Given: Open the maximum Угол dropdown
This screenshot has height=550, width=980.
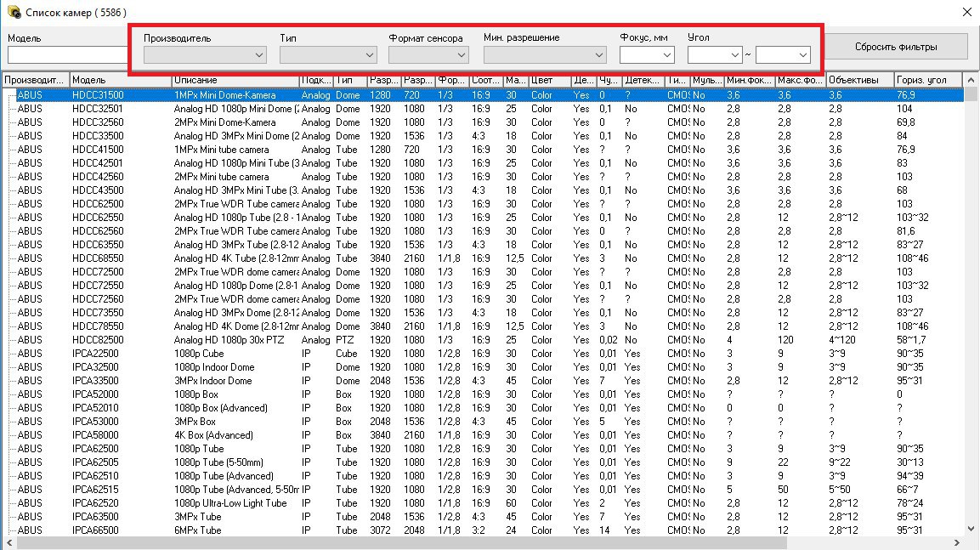Looking at the screenshot, I should 783,55.
